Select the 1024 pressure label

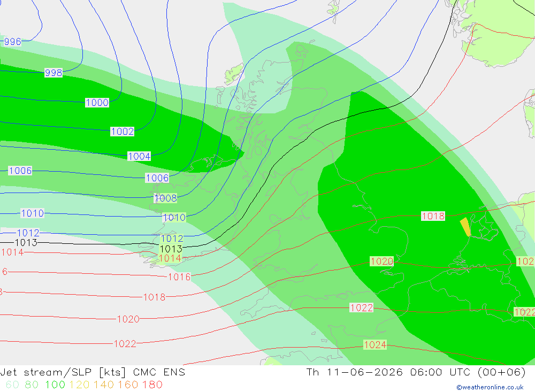click(x=375, y=345)
